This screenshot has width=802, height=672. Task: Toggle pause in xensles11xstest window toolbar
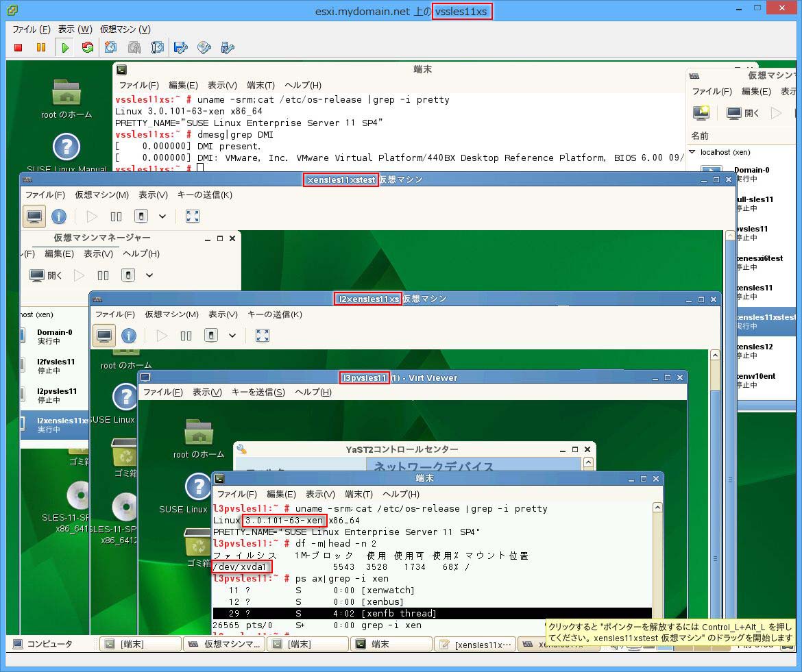click(116, 216)
